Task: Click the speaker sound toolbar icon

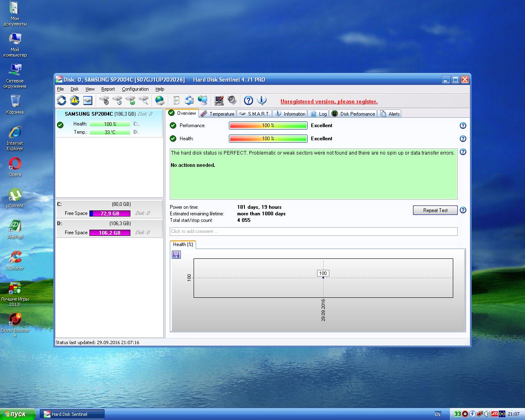Action: pyautogui.click(x=232, y=100)
